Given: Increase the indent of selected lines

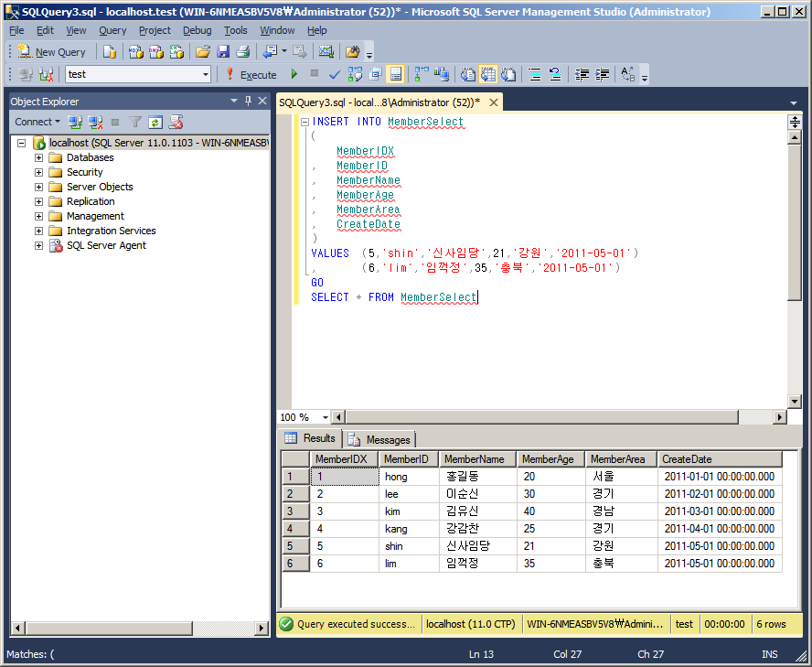Looking at the screenshot, I should 602,75.
